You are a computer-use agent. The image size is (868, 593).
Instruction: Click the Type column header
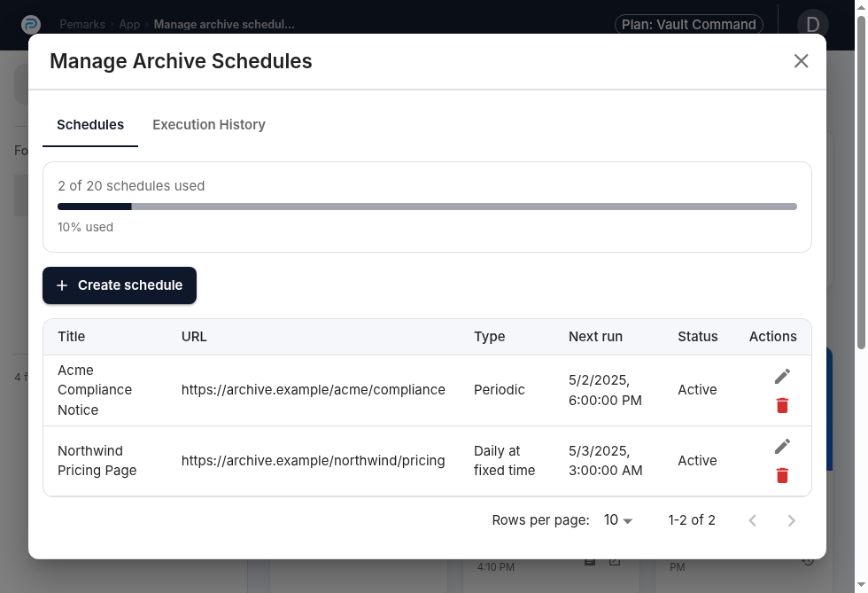(489, 337)
